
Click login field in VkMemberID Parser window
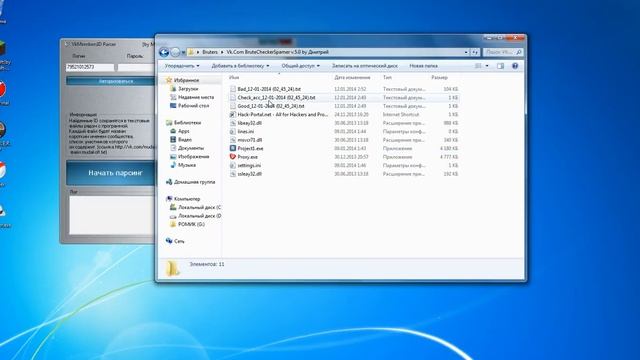point(90,67)
